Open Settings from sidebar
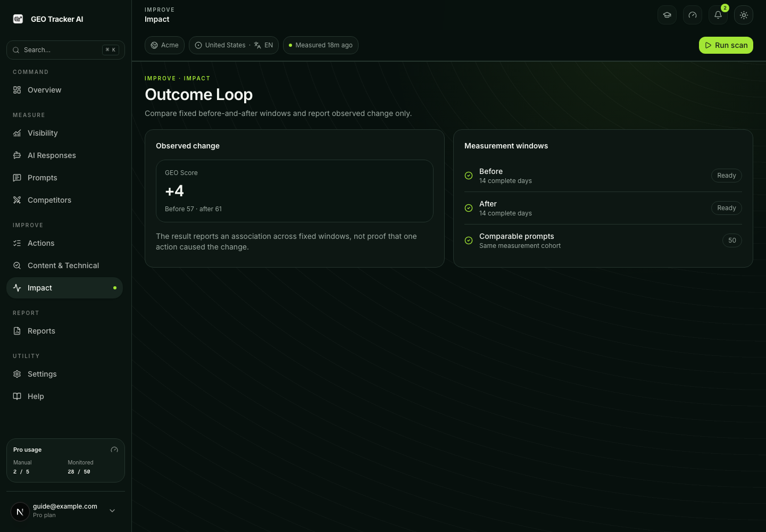 tap(64, 374)
